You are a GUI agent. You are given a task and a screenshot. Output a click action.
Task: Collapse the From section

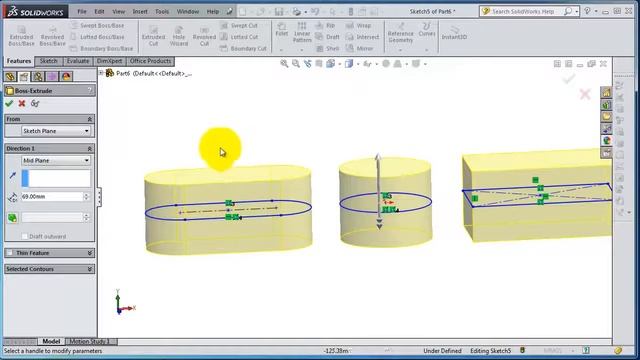coord(89,119)
